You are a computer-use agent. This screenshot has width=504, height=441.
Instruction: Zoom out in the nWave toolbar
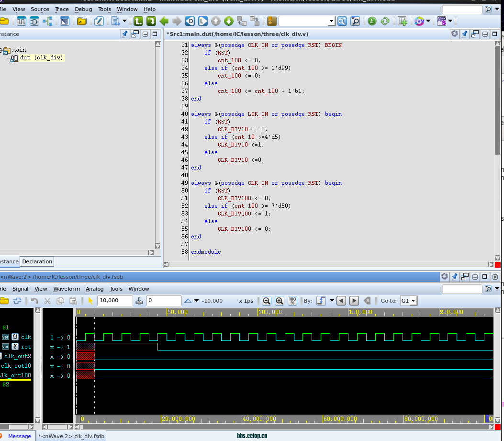(267, 301)
